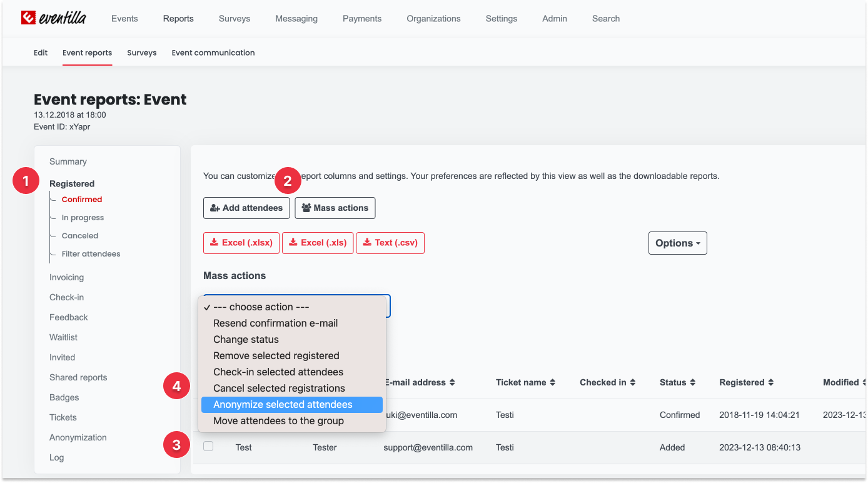Screen dimensions: 868x483
Task: Choose Check-in selected attendees action
Action: click(x=292, y=372)
